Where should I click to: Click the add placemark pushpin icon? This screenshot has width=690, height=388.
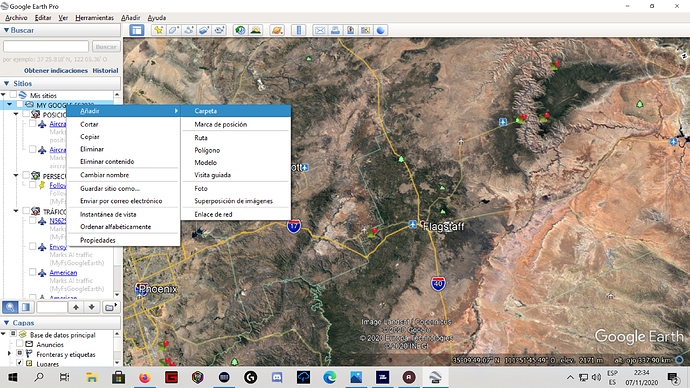click(x=158, y=30)
